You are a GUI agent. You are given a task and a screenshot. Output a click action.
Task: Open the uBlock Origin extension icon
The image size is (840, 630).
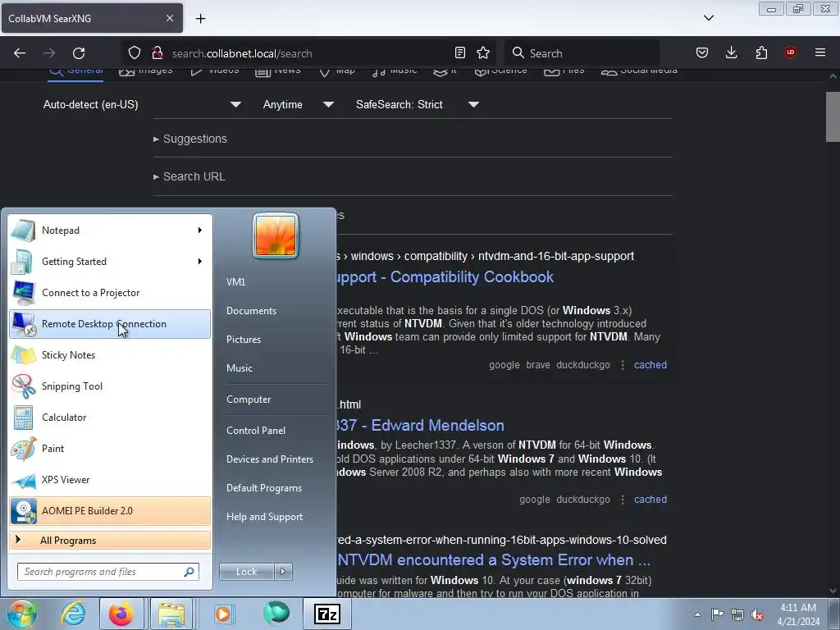pos(790,52)
